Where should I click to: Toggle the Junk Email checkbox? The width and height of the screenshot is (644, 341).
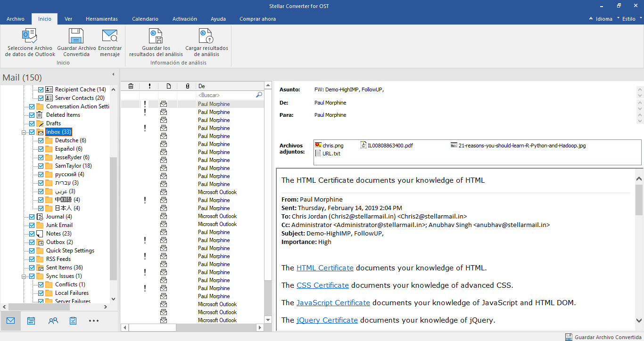coord(32,225)
